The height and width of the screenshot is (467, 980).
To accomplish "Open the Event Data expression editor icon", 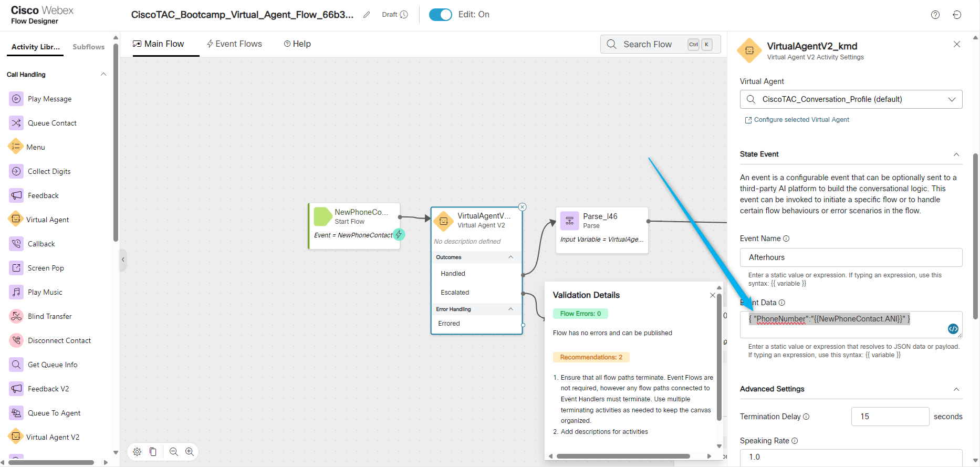I will tap(953, 329).
